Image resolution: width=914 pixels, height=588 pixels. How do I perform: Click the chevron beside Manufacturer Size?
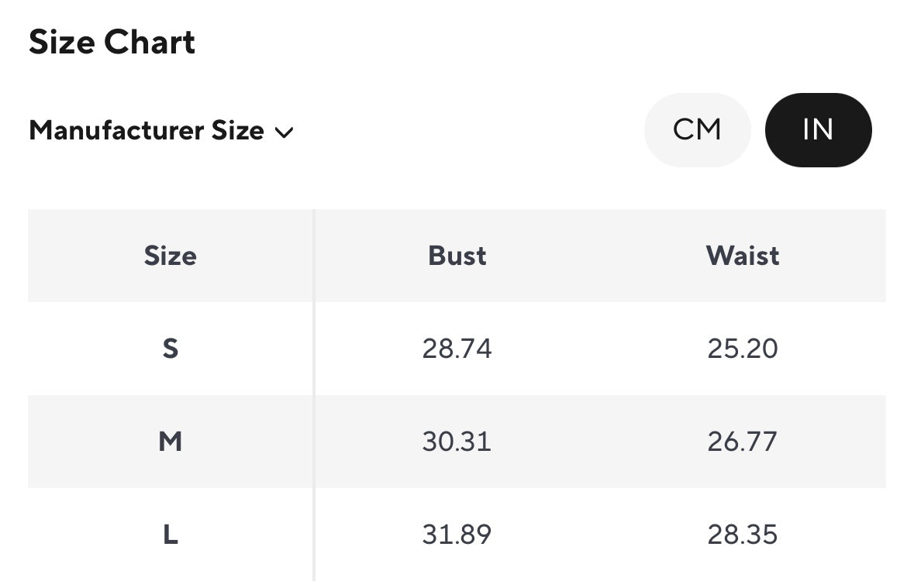click(x=284, y=132)
